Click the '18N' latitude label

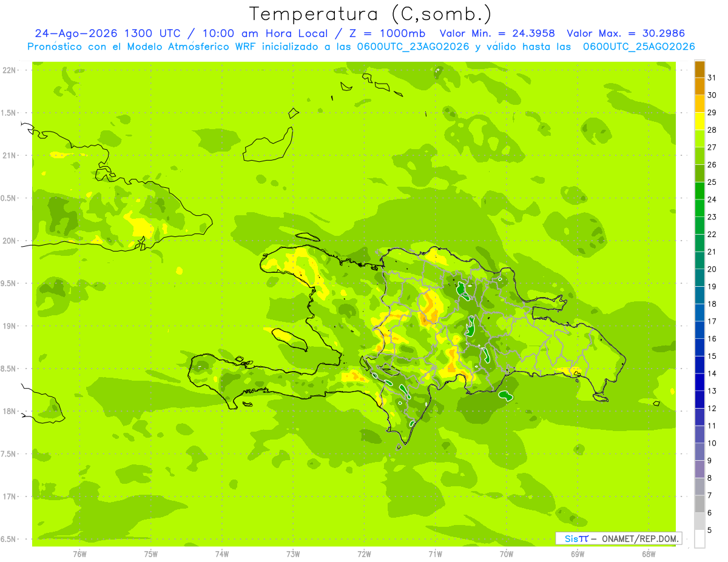tap(9, 412)
